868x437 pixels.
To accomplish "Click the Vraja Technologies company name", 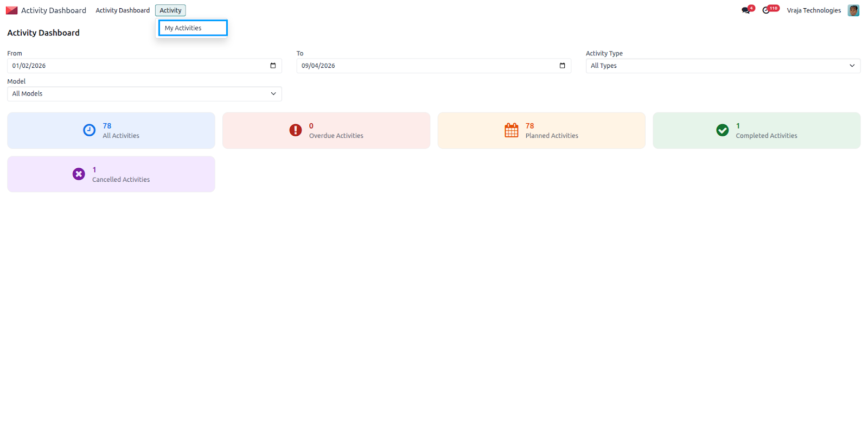I will tap(814, 10).
